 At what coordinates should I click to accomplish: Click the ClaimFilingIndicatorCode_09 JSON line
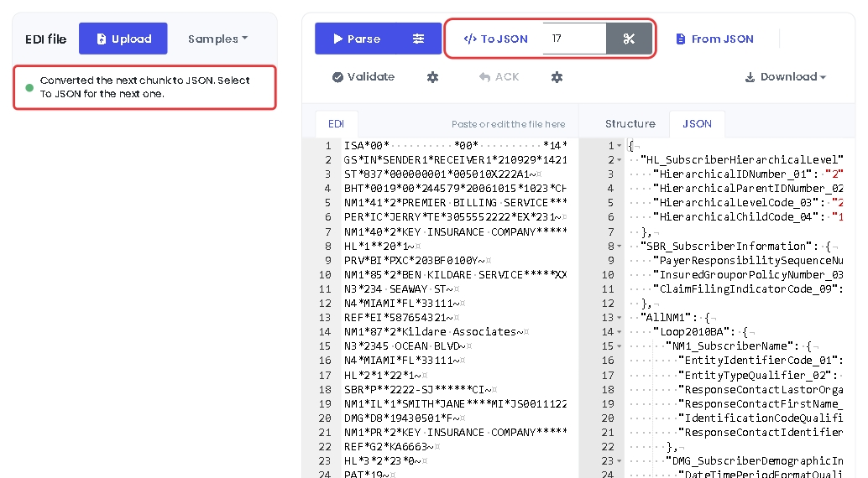[x=736, y=289]
